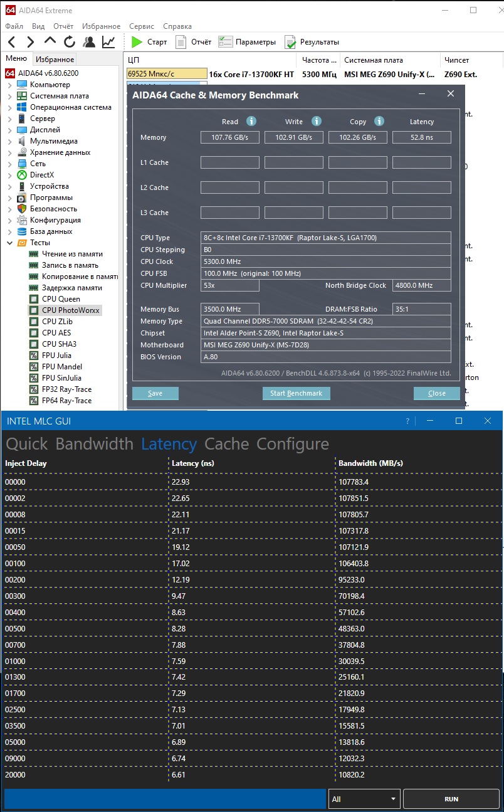Expand the Операционная система tree node
Viewport: 504px width, 812px height.
[9, 107]
